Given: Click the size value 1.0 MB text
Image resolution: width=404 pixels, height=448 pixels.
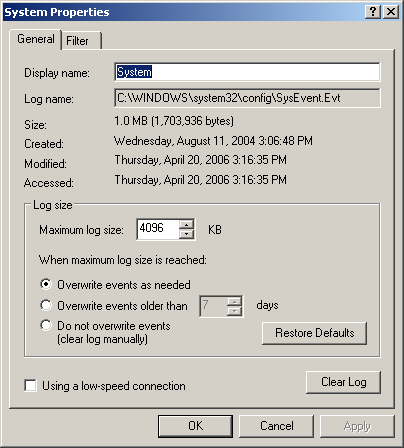Looking at the screenshot, I should [174, 121].
